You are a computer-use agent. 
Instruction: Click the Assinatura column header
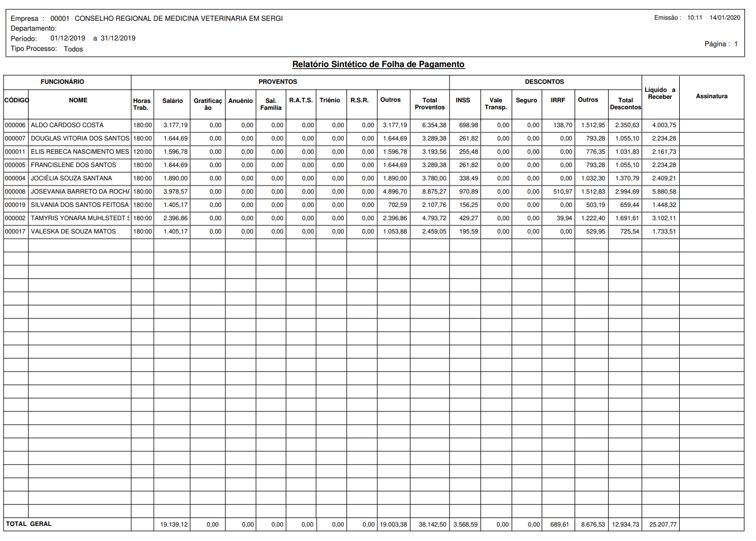711,96
